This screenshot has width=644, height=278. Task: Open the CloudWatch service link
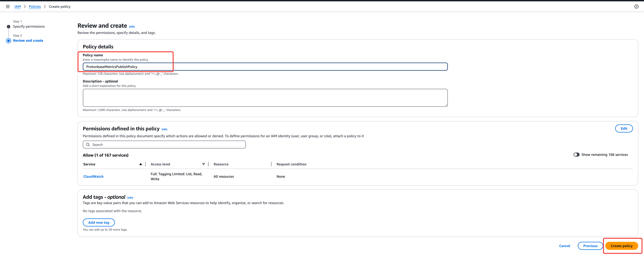pyautogui.click(x=93, y=176)
